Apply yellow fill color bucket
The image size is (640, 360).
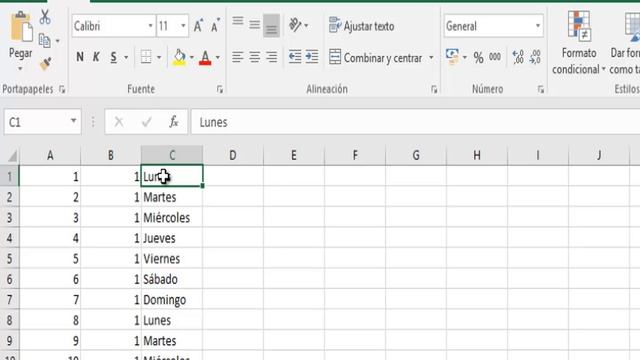tap(179, 58)
